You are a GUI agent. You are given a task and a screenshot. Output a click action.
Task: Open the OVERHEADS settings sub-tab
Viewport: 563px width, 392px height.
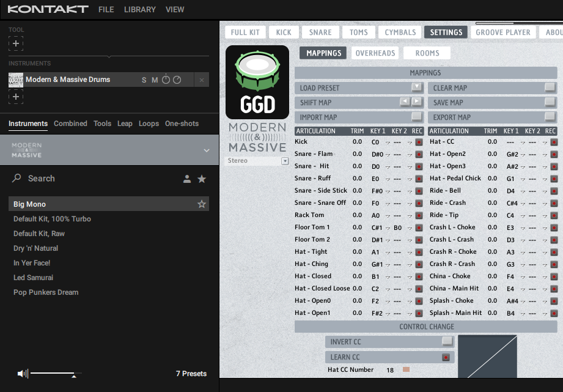pos(375,53)
